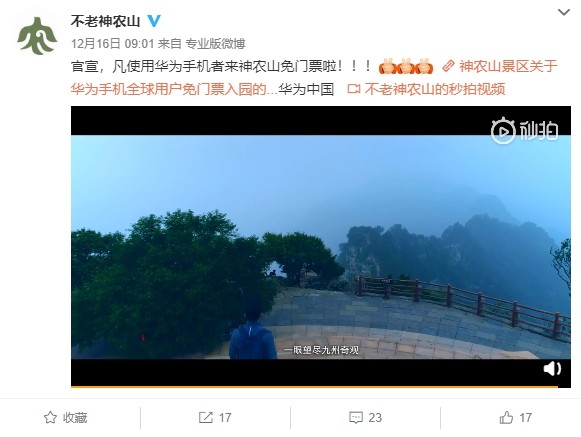Favorite the post with 收藏 star

(66, 418)
